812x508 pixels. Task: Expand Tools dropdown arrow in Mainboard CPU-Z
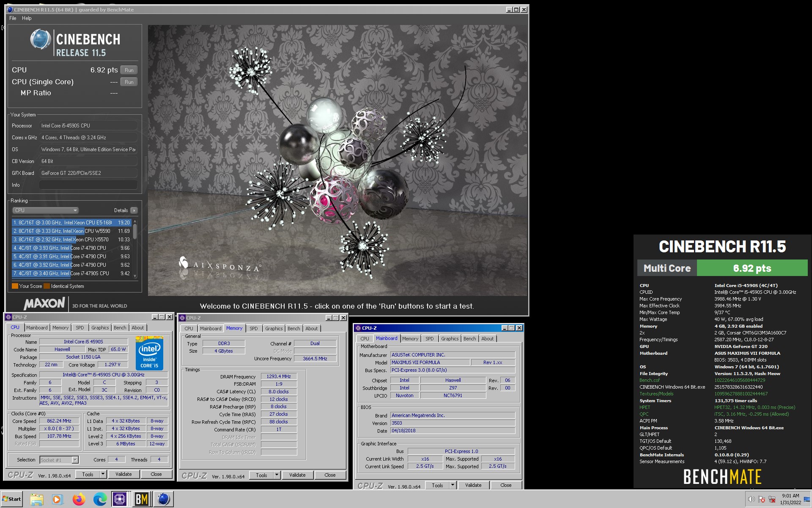[x=453, y=486]
